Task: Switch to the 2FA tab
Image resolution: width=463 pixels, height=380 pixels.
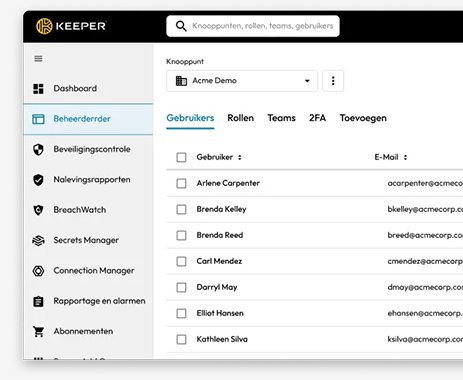Action: tap(317, 118)
